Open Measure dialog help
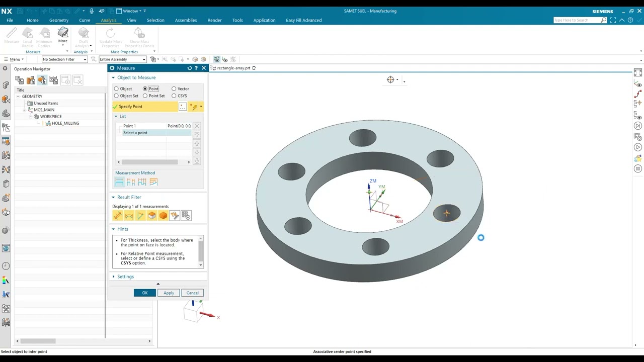Viewport: 644px width, 362px height. tap(196, 68)
